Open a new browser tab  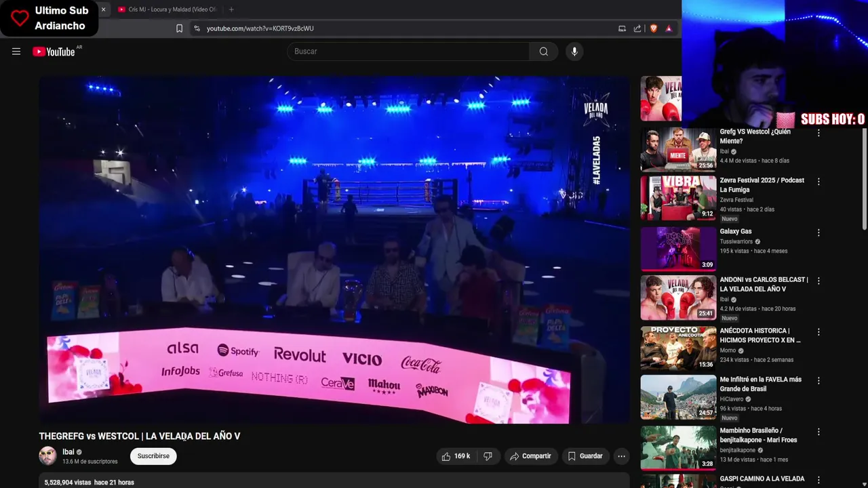click(231, 9)
